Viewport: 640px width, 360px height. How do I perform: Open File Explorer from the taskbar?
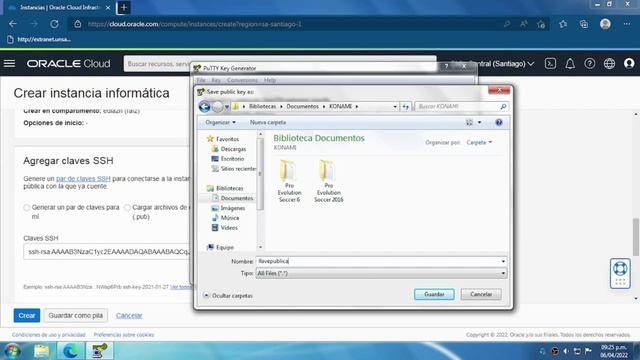tap(42, 351)
